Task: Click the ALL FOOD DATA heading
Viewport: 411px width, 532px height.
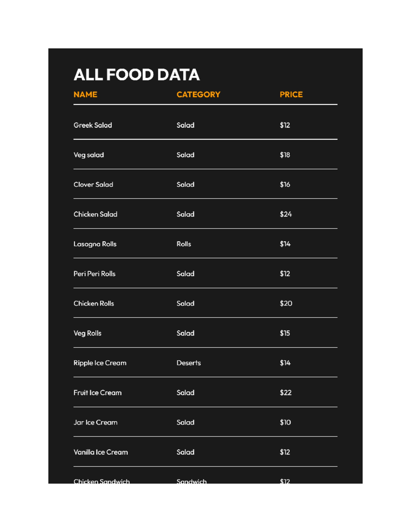Action: (137, 75)
